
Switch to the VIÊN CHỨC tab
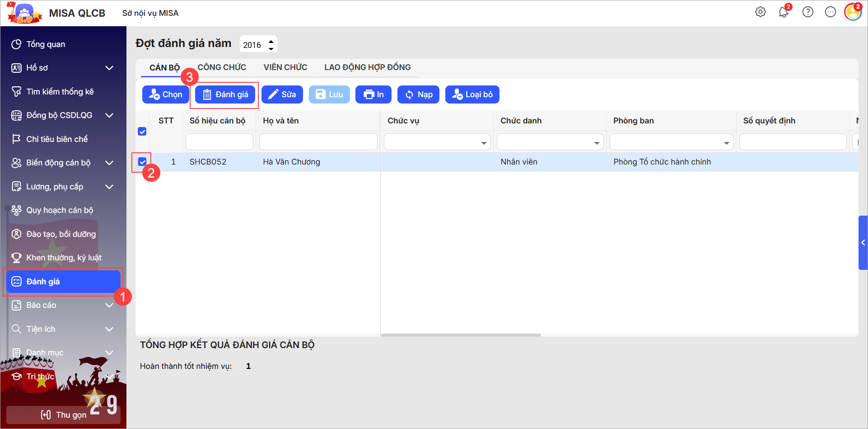[285, 67]
